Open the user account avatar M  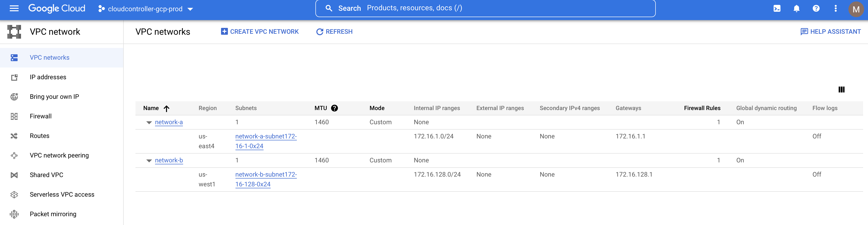click(x=856, y=9)
